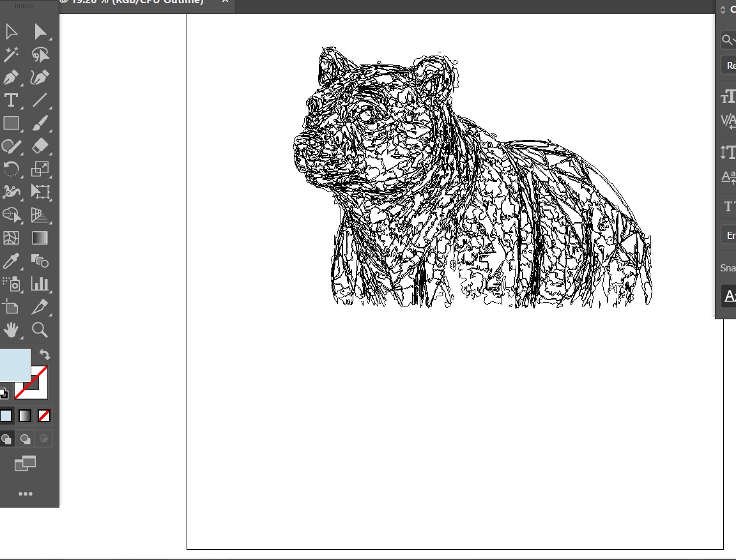Select the Gradient tool
736x560 pixels.
(x=40, y=238)
